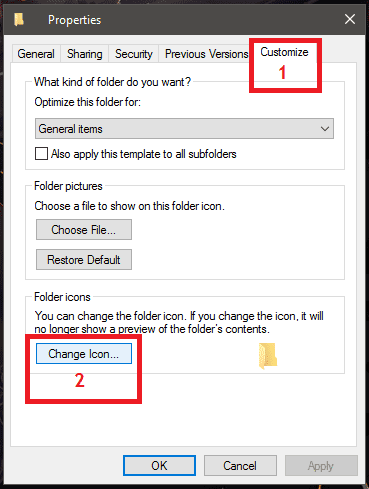Switch to the General tab
The image size is (369, 489).
[36, 54]
